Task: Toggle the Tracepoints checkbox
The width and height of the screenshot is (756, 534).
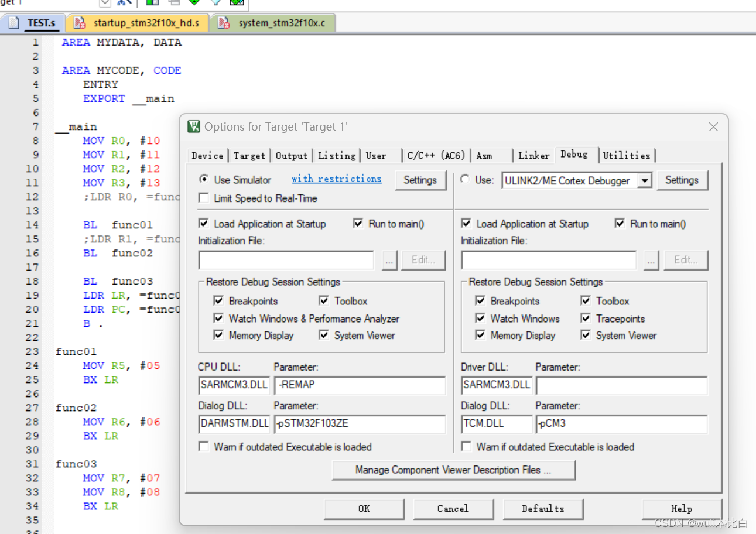Action: (x=586, y=319)
